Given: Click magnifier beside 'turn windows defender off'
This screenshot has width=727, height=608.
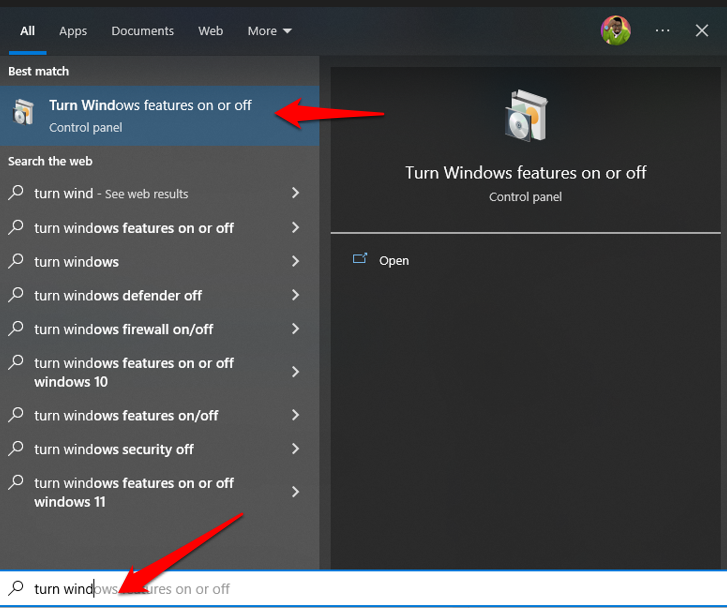Looking at the screenshot, I should point(16,294).
